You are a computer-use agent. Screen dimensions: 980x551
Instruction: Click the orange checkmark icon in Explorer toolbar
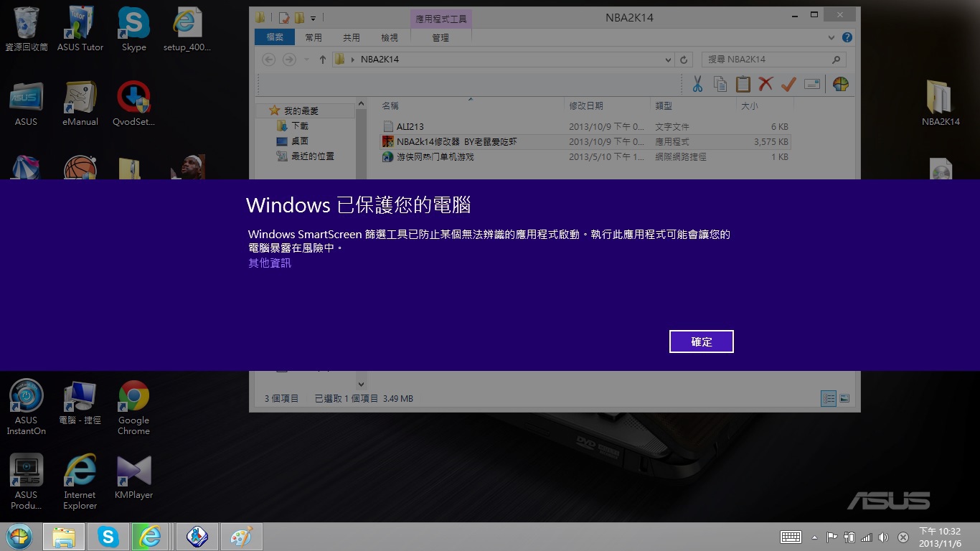point(788,84)
